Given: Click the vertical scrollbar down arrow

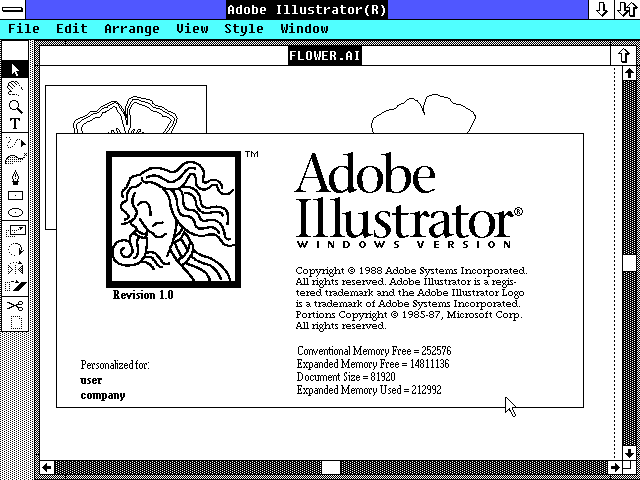Looking at the screenshot, I should (629, 452).
